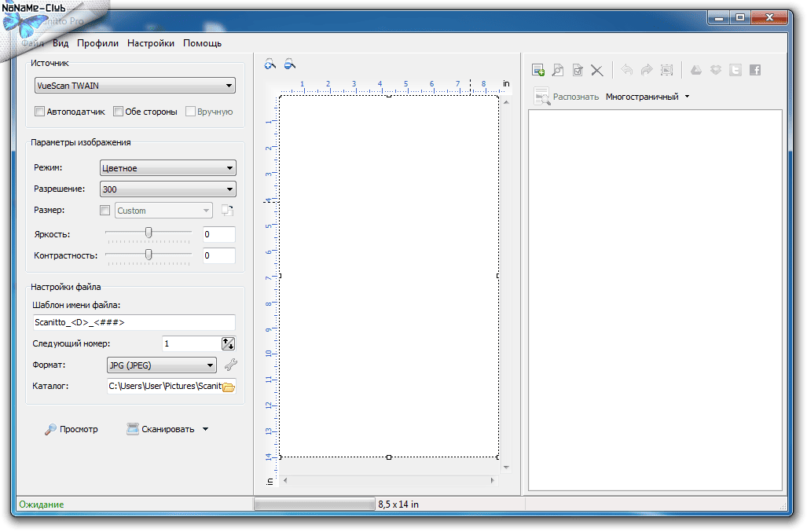Reset the next number counter icon

228,343
